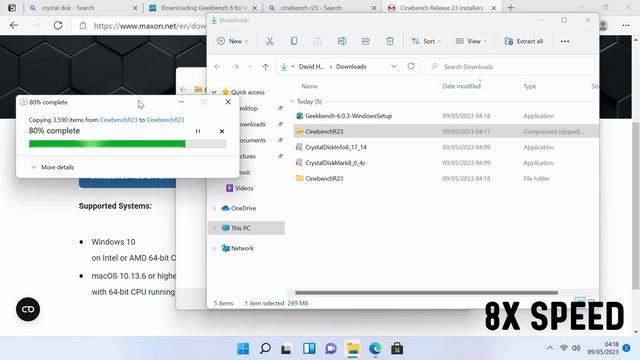Open File Explorer from the taskbar
Image resolution: width=640 pixels, height=360 pixels.
point(353,349)
